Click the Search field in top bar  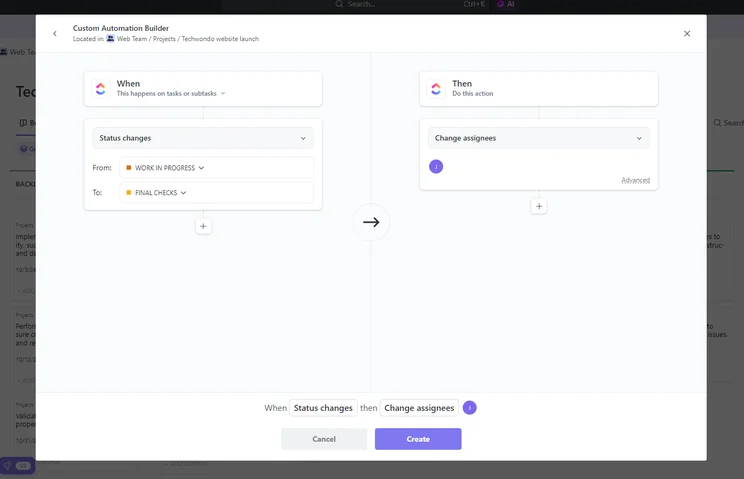356,4
